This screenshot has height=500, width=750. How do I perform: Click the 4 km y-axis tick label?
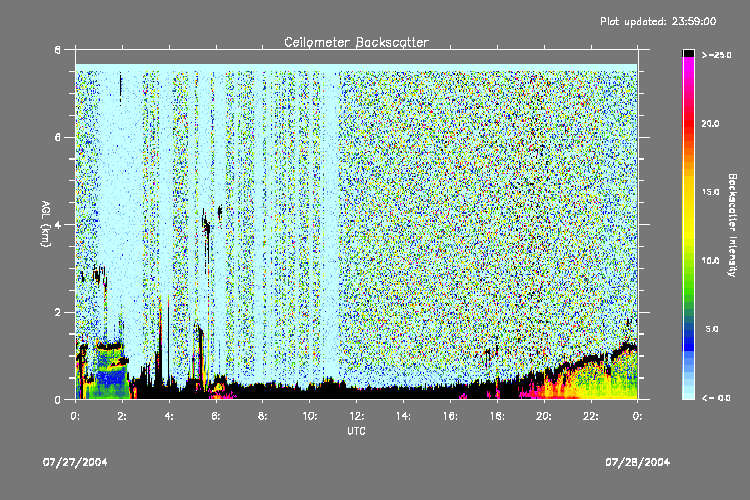[x=57, y=225]
